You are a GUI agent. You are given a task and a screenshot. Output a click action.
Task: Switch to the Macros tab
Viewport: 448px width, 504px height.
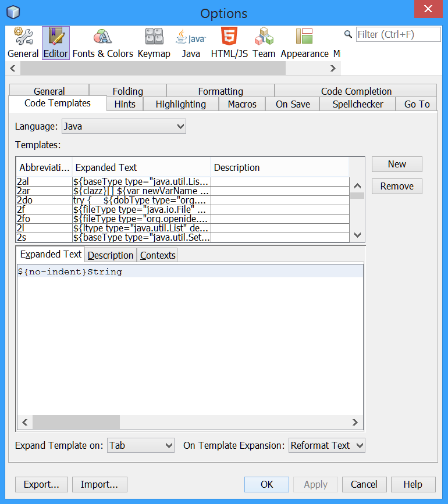pyautogui.click(x=242, y=104)
